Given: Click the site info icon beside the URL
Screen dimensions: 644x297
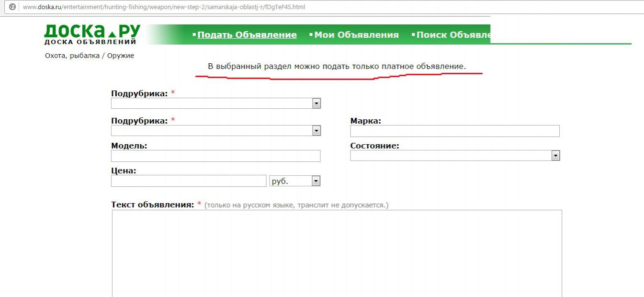Looking at the screenshot, I should click(x=12, y=7).
